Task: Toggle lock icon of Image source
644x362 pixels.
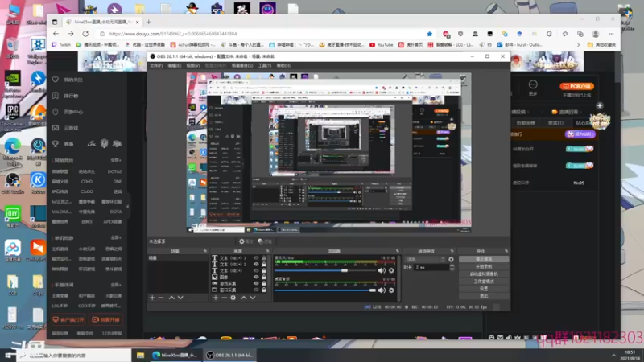Action: (264, 277)
